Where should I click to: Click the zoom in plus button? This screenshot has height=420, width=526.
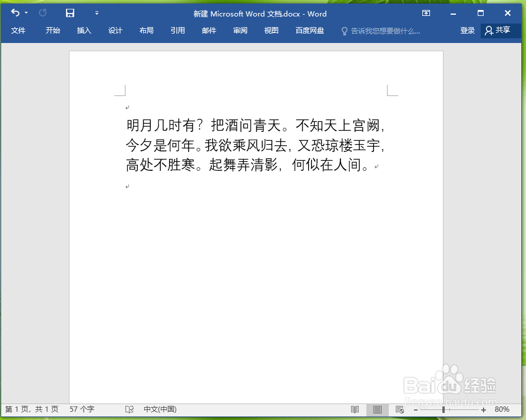pyautogui.click(x=484, y=410)
